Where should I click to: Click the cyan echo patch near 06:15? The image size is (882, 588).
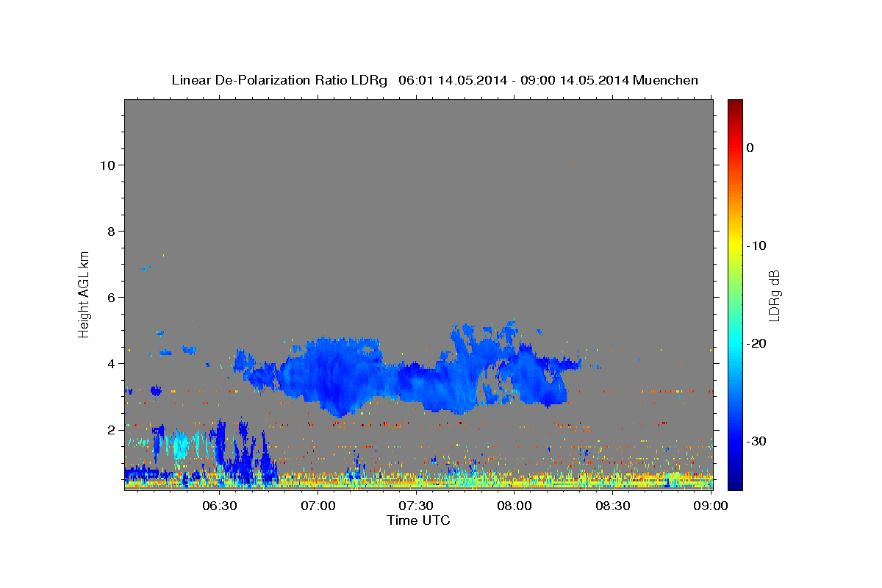tap(180, 445)
